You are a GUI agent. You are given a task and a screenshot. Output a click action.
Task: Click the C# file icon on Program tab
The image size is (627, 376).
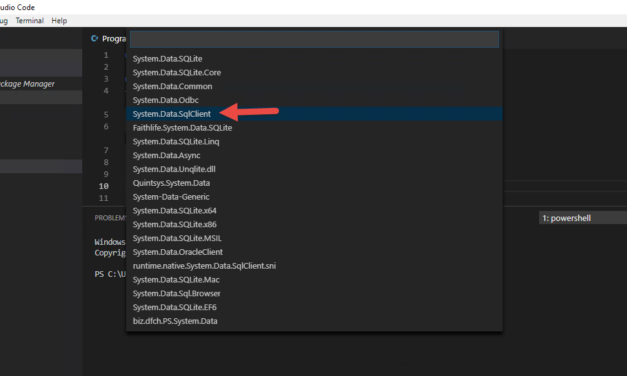95,38
